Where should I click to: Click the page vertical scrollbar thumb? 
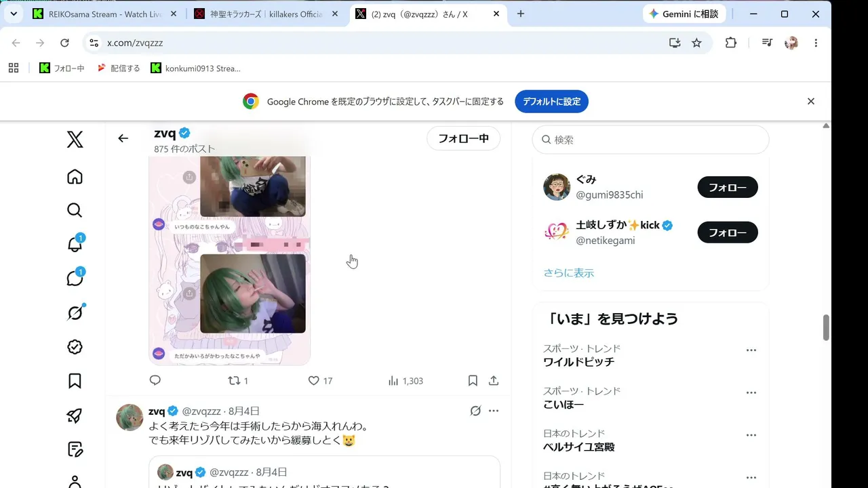[x=826, y=327]
